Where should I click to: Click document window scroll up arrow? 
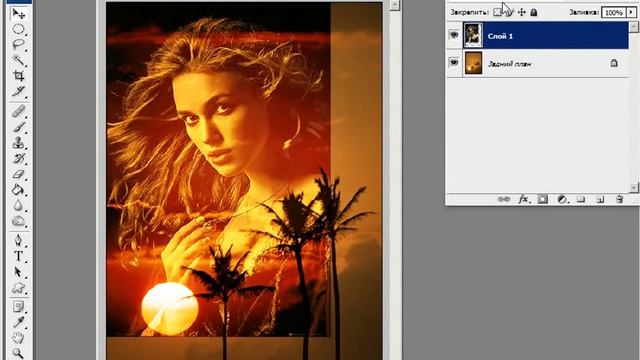click(x=395, y=5)
